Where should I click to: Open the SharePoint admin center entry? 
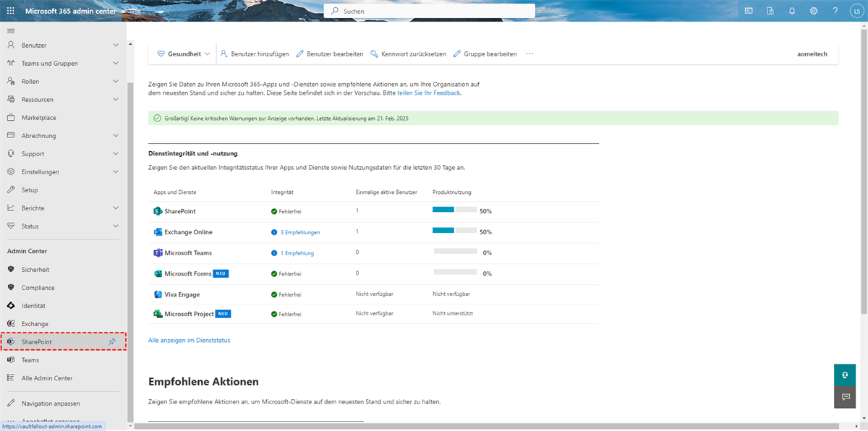tap(64, 342)
